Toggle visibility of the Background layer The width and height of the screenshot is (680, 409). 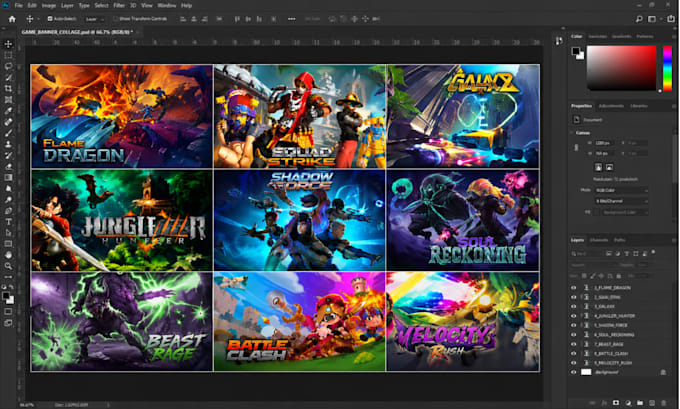574,372
